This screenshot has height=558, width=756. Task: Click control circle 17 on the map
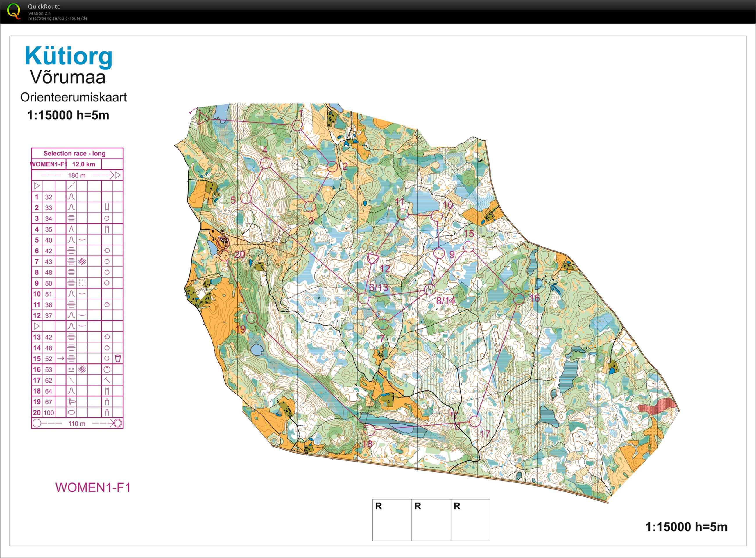pyautogui.click(x=475, y=421)
